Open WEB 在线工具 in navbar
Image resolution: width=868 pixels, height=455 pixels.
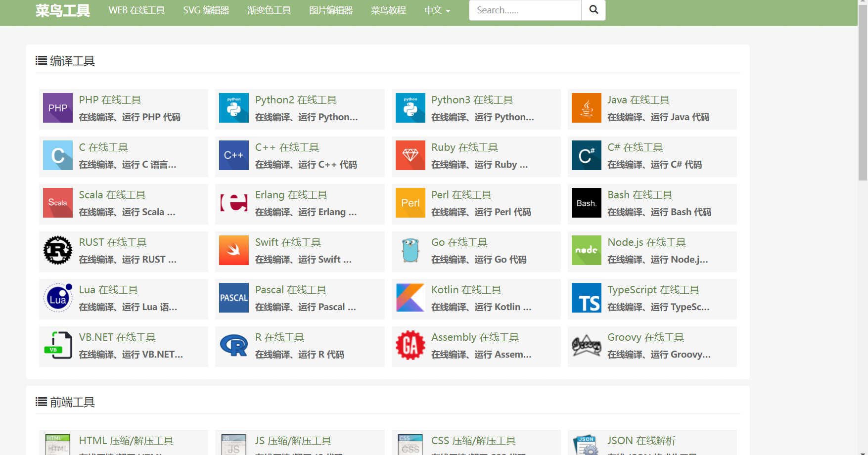click(137, 10)
